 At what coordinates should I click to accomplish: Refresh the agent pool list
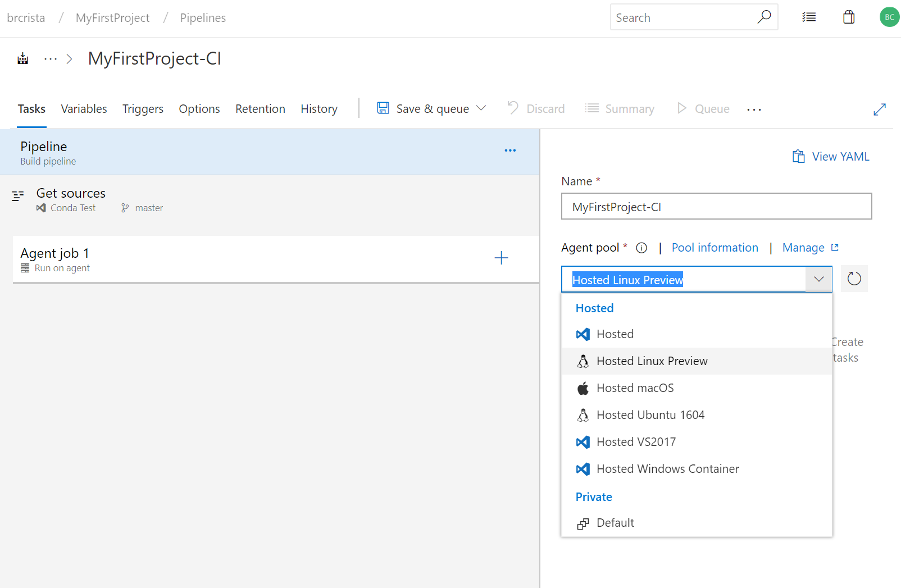854,279
